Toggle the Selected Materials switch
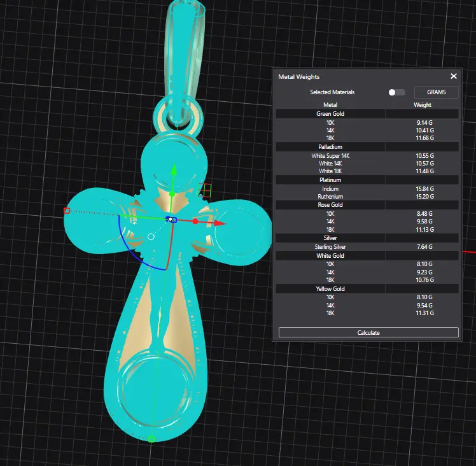This screenshot has height=466, width=476. tap(396, 92)
